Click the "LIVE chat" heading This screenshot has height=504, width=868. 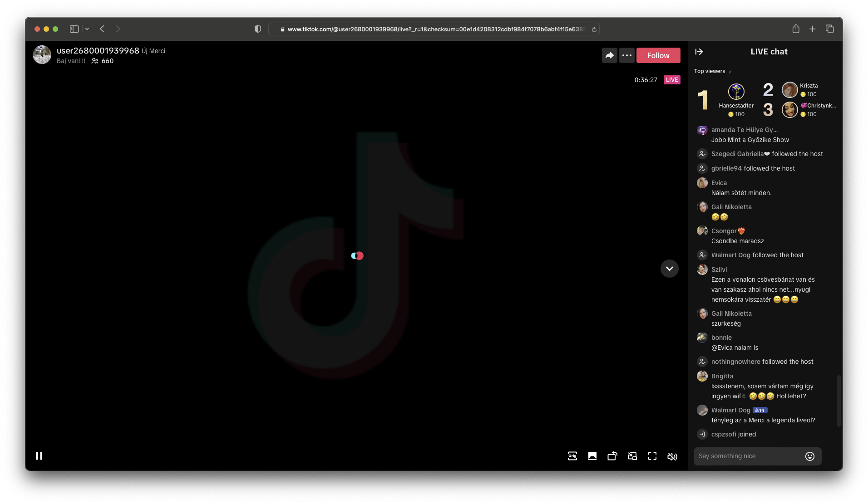(x=769, y=52)
